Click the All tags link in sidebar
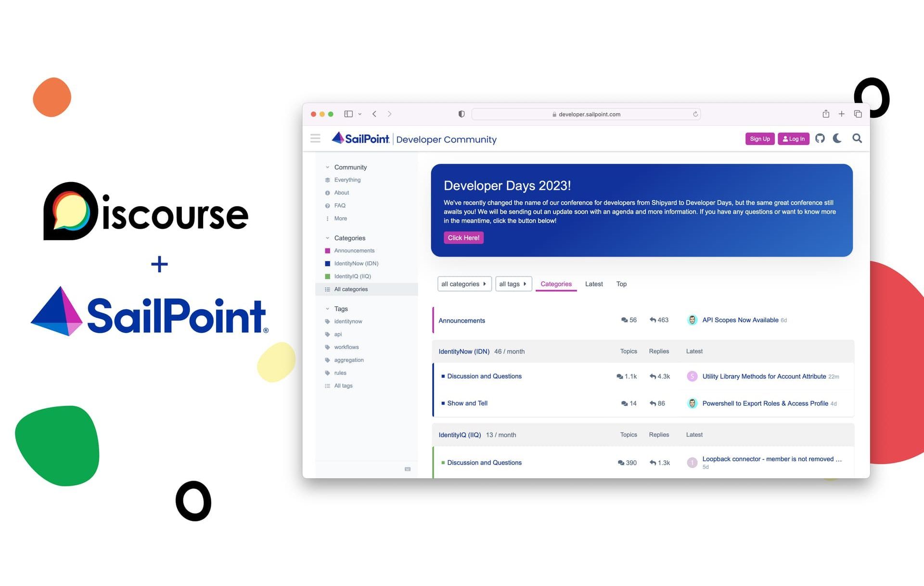 pyautogui.click(x=343, y=385)
